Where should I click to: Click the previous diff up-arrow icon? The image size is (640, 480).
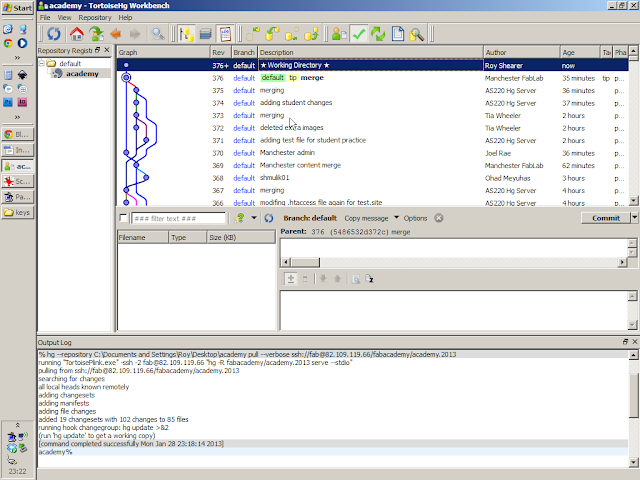point(337,279)
